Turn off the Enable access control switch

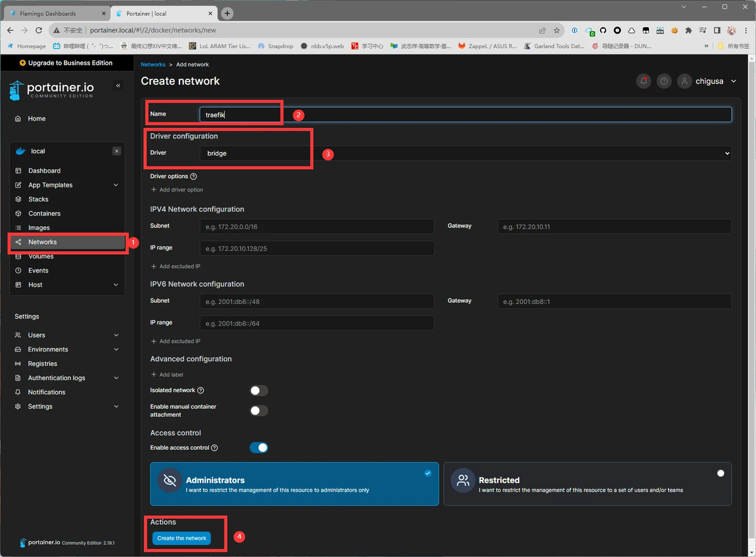(x=259, y=447)
